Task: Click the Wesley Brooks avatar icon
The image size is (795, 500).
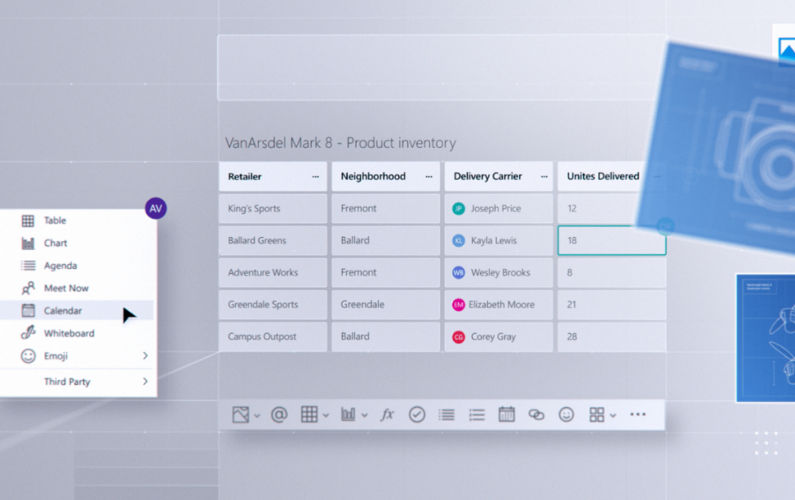Action: [458, 272]
